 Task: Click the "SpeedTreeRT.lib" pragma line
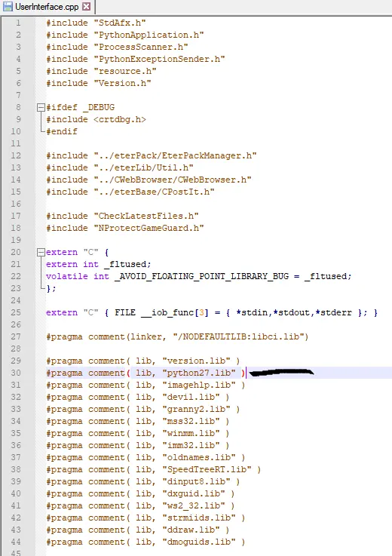pos(154,470)
